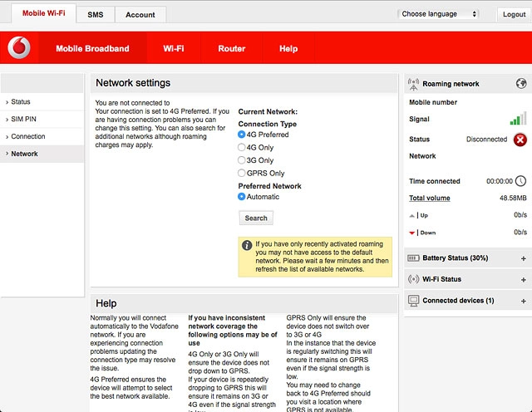Click the globe icon in Roaming network
Screen dimensions: 532x412
[x=521, y=84]
